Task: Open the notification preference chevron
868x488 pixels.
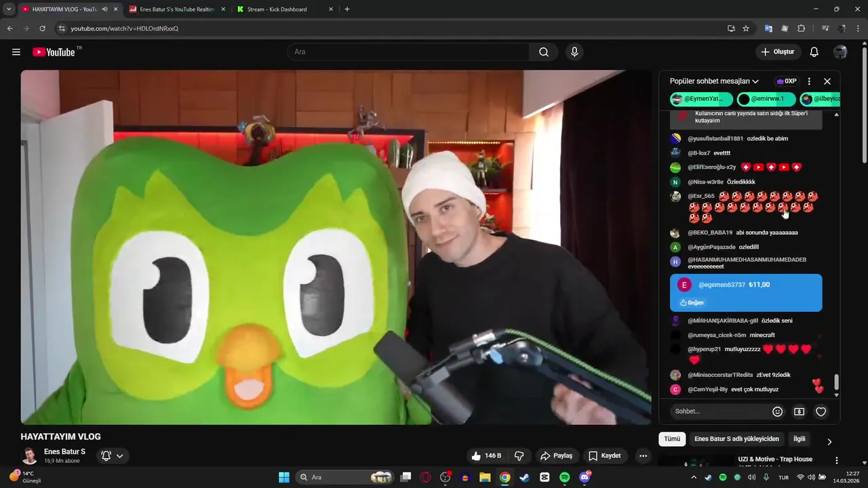Action: point(120,456)
